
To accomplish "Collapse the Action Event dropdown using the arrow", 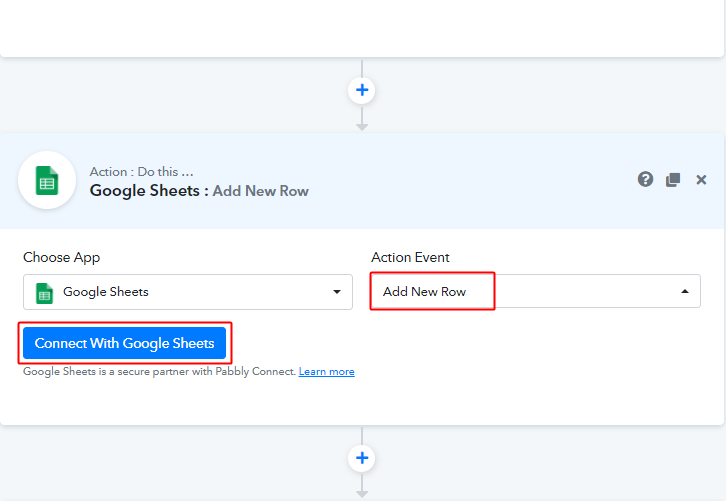I will tap(685, 291).
